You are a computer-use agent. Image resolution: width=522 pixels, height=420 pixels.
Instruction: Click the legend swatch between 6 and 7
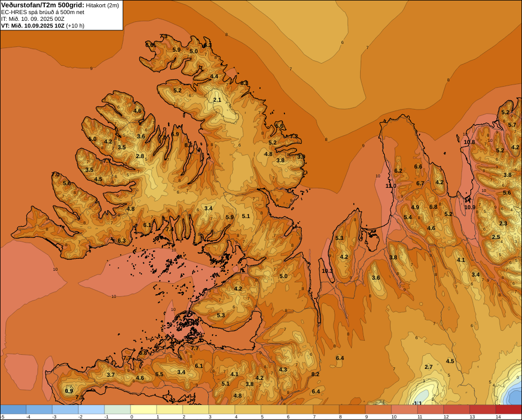(300, 410)
